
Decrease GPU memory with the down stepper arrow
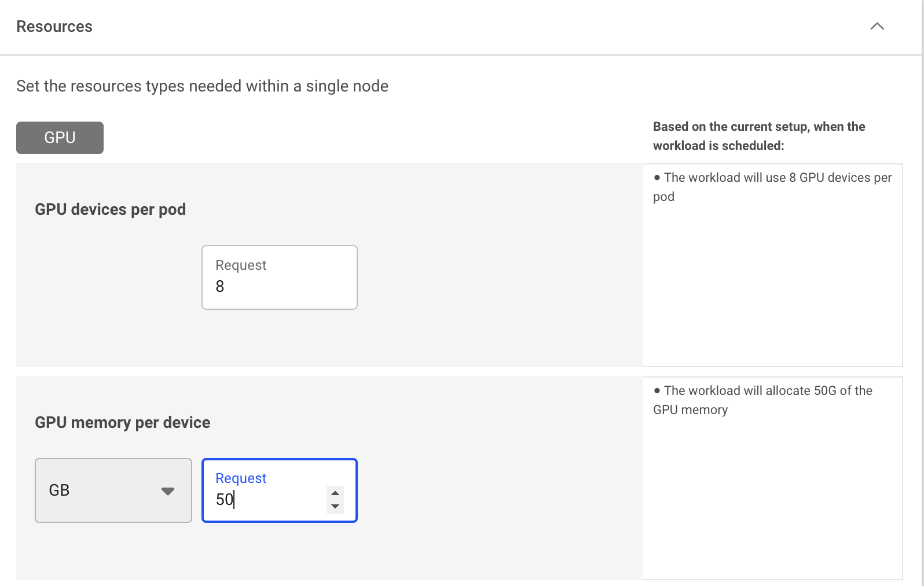click(335, 507)
